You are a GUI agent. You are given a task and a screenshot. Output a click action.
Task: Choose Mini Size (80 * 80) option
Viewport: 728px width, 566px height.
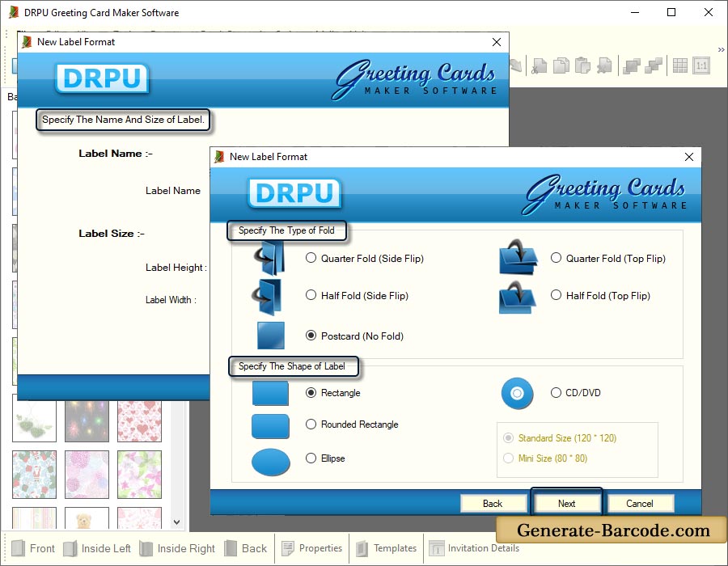tap(509, 458)
